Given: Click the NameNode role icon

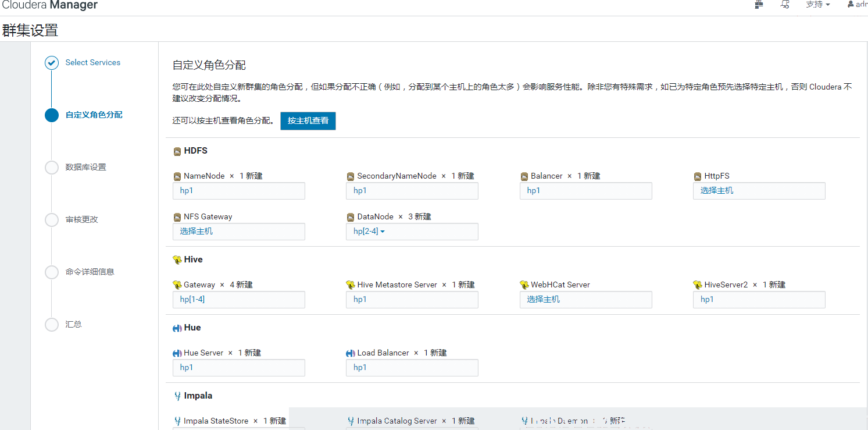Looking at the screenshot, I should [x=177, y=176].
